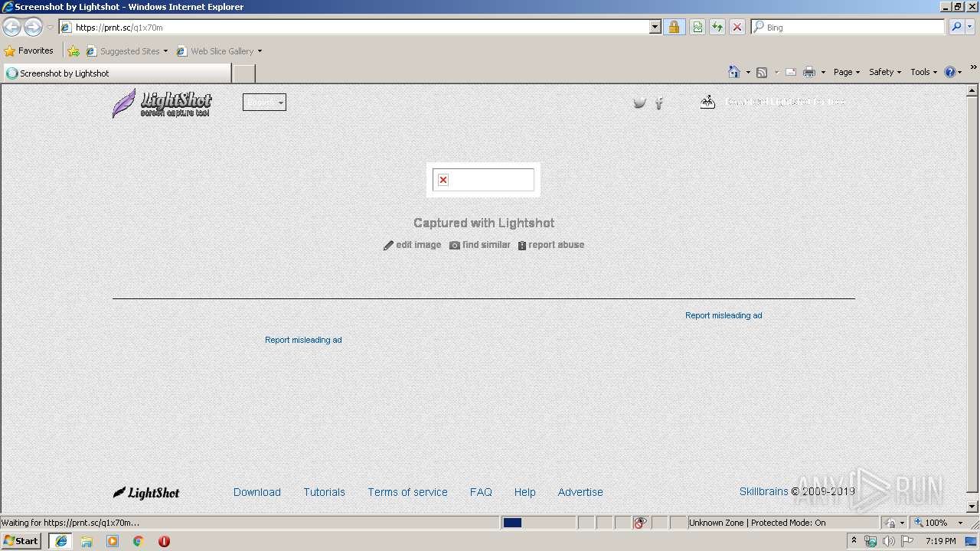Open the footer Help link
The image size is (980, 551).
[524, 492]
